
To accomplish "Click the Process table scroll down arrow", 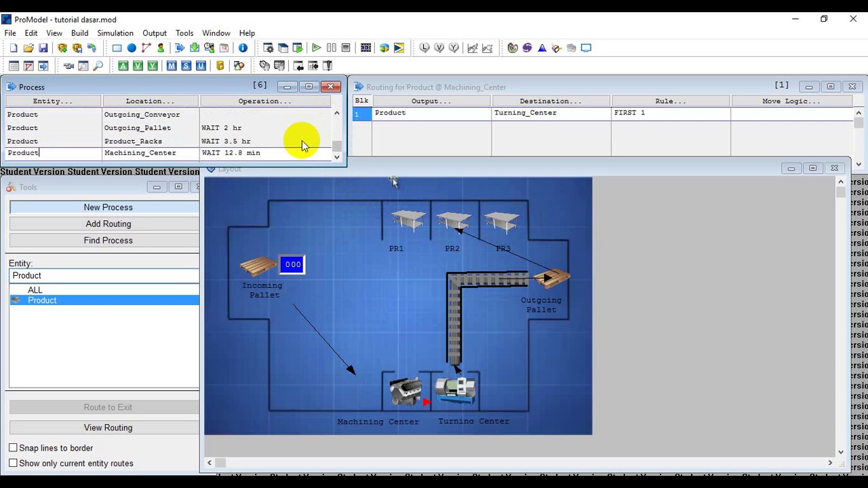I will (337, 157).
